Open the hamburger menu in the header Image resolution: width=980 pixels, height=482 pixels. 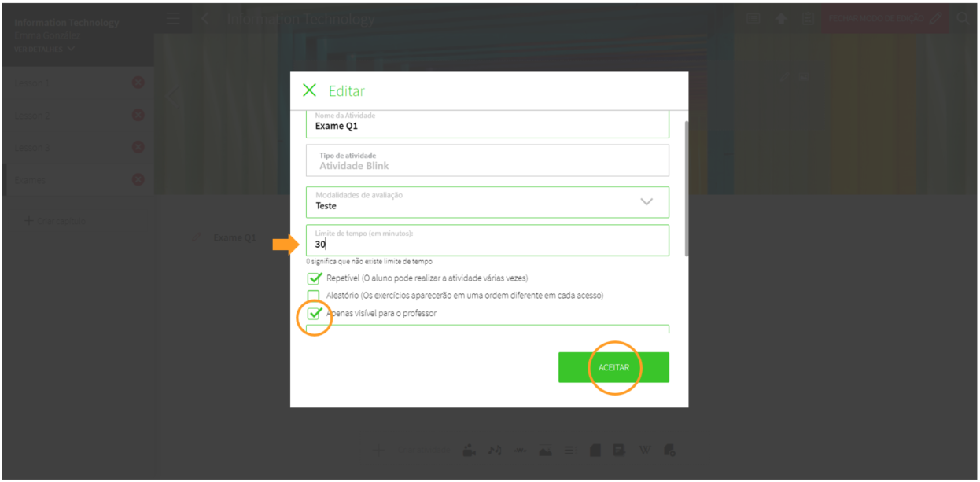pos(173,19)
